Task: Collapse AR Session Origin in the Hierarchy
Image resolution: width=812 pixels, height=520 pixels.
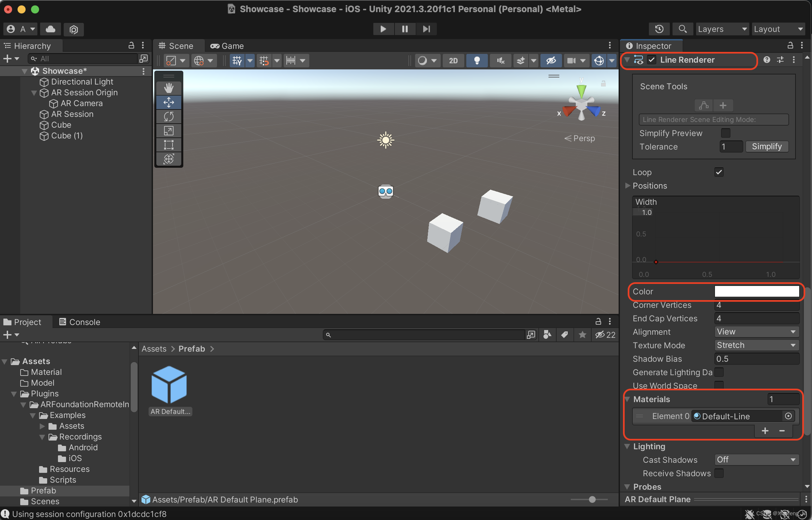Action: (34, 93)
